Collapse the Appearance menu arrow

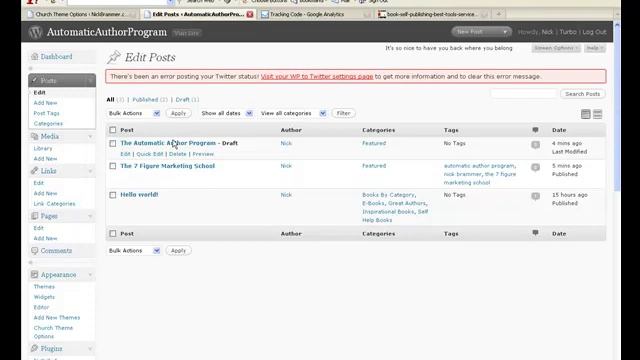coord(90,275)
